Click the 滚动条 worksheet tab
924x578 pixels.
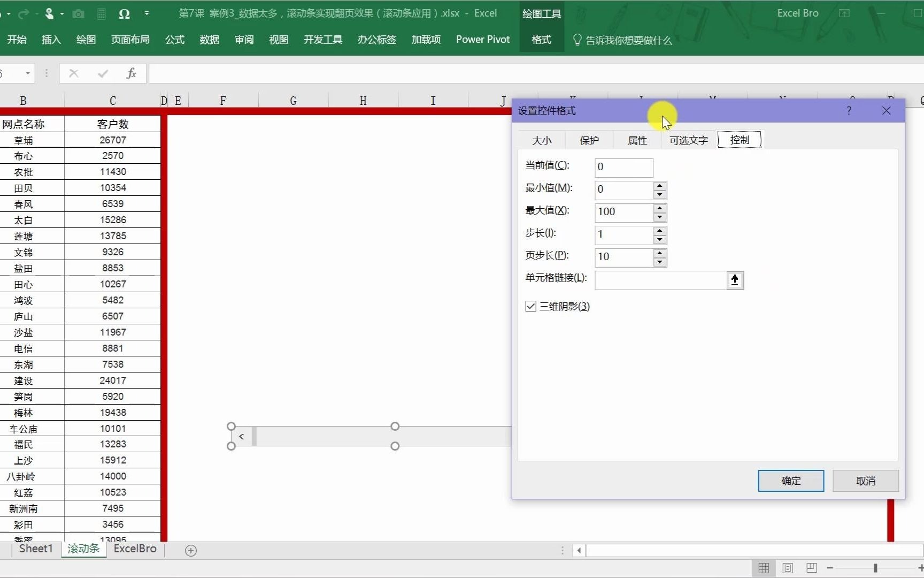[x=83, y=549]
